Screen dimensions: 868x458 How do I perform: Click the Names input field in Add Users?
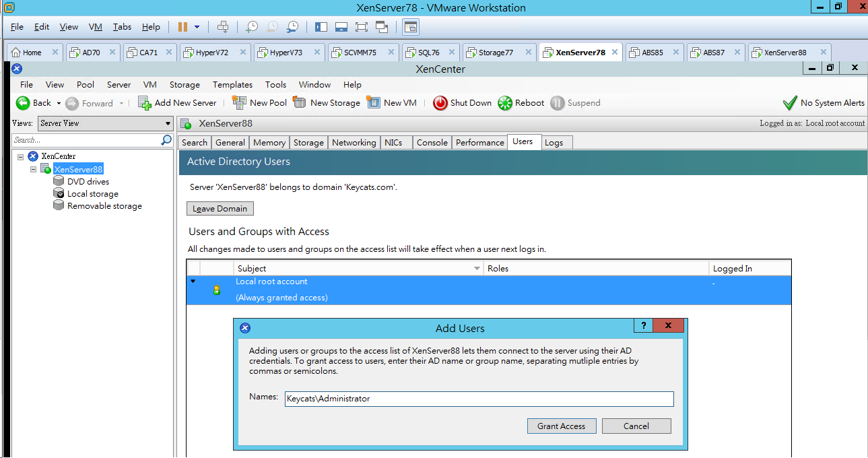479,399
